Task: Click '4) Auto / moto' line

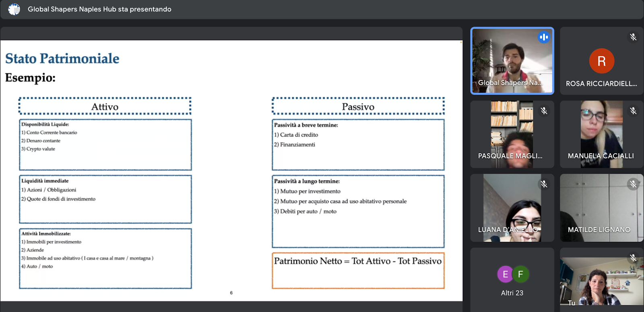Action: click(37, 266)
